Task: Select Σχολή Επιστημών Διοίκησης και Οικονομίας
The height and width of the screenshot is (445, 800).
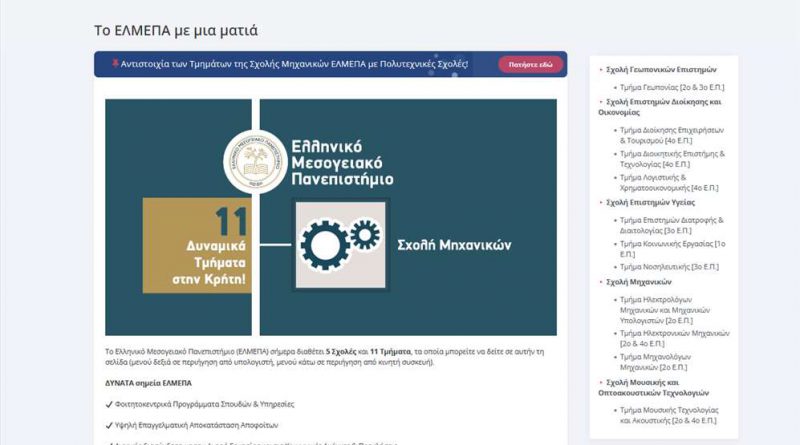Action: [x=660, y=107]
